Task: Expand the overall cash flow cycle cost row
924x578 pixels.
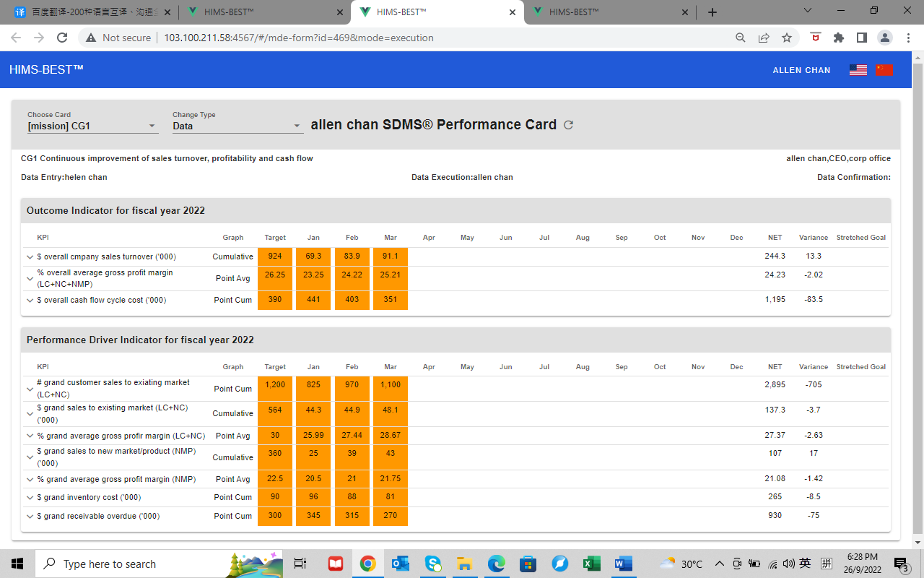Action: click(30, 300)
